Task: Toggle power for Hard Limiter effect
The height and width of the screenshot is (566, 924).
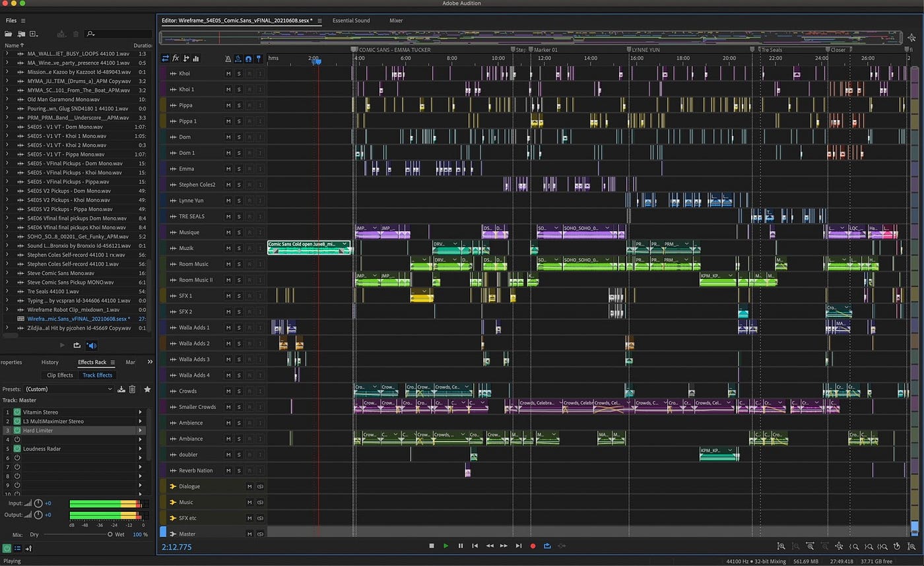Action: [17, 431]
